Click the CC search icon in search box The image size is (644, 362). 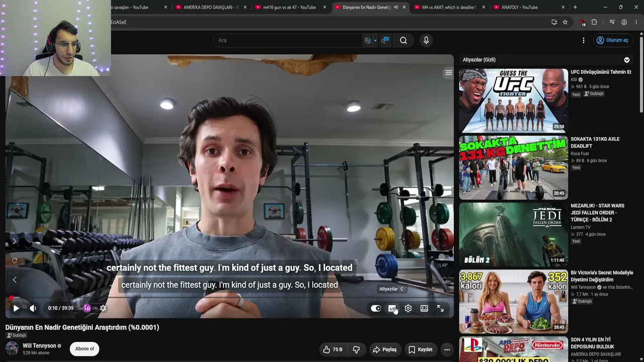pyautogui.click(x=385, y=40)
